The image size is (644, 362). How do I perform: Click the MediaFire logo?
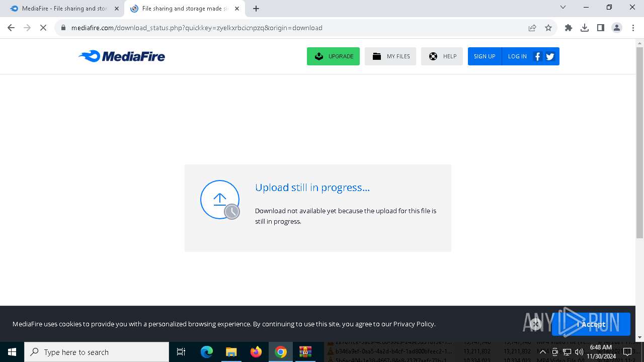click(122, 56)
